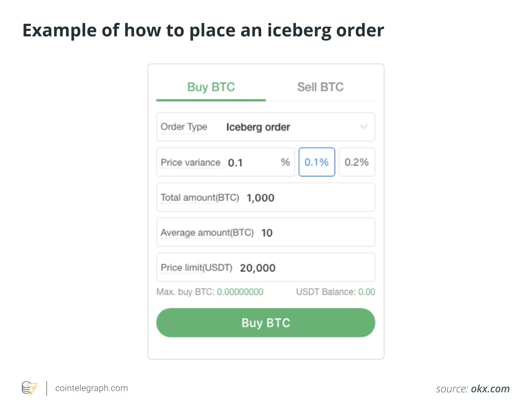The image size is (532, 418).
Task: Click the Cointelegraph logo icon
Action: 29,388
